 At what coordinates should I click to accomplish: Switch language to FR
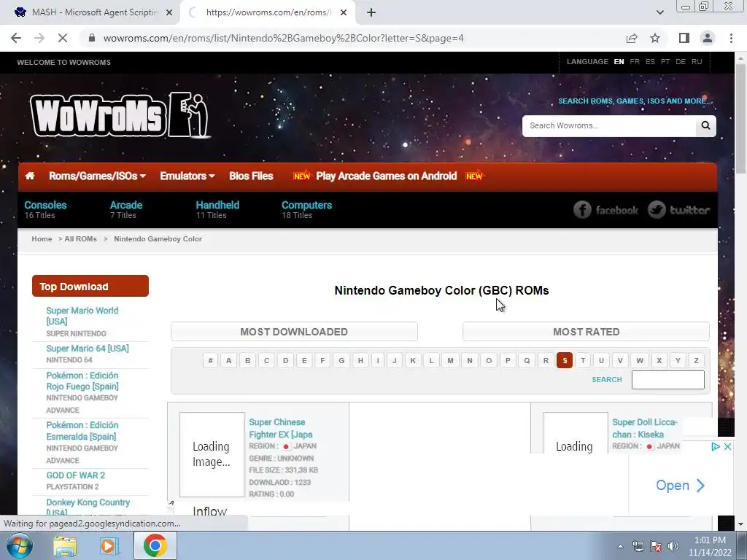(635, 62)
